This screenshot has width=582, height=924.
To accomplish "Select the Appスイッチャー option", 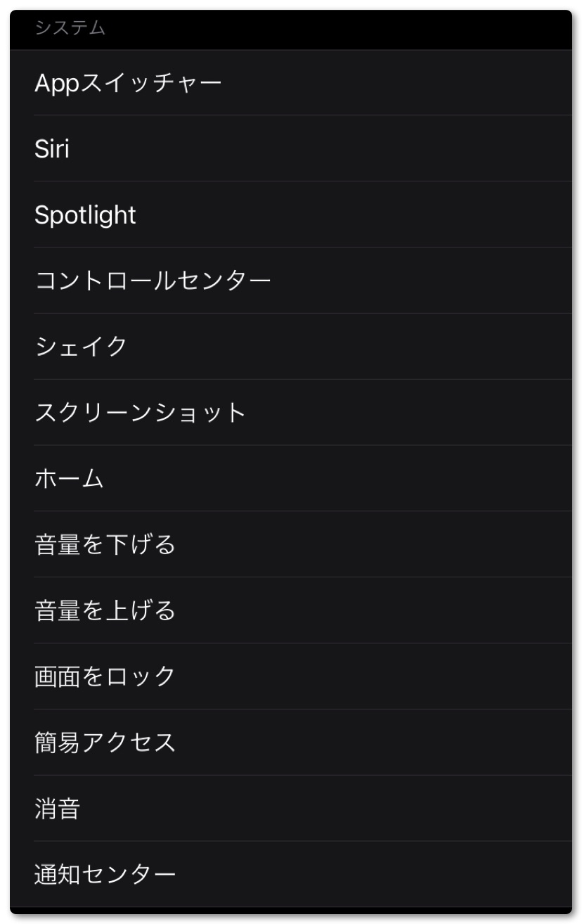I will tap(128, 83).
